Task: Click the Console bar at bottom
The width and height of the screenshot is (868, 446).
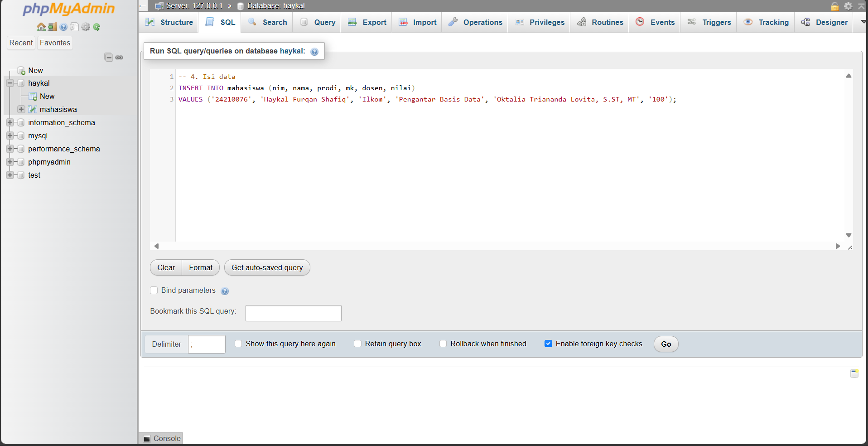Action: 161,439
